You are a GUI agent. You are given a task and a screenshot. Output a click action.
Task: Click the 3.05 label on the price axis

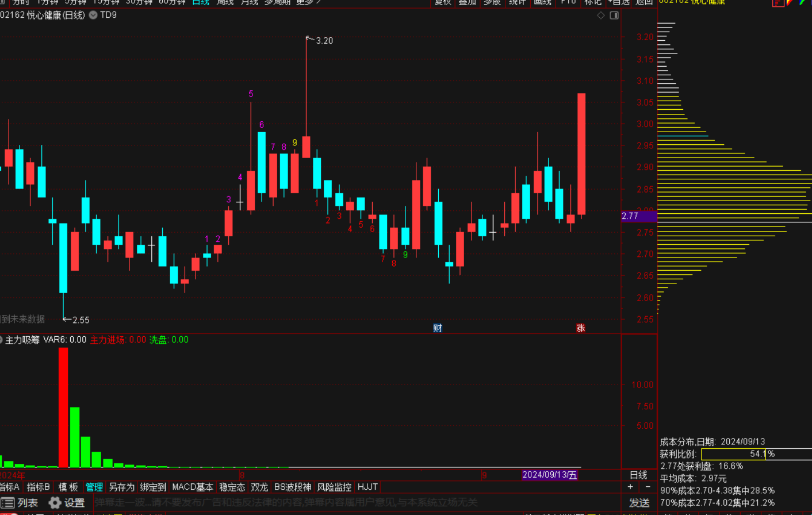click(645, 102)
